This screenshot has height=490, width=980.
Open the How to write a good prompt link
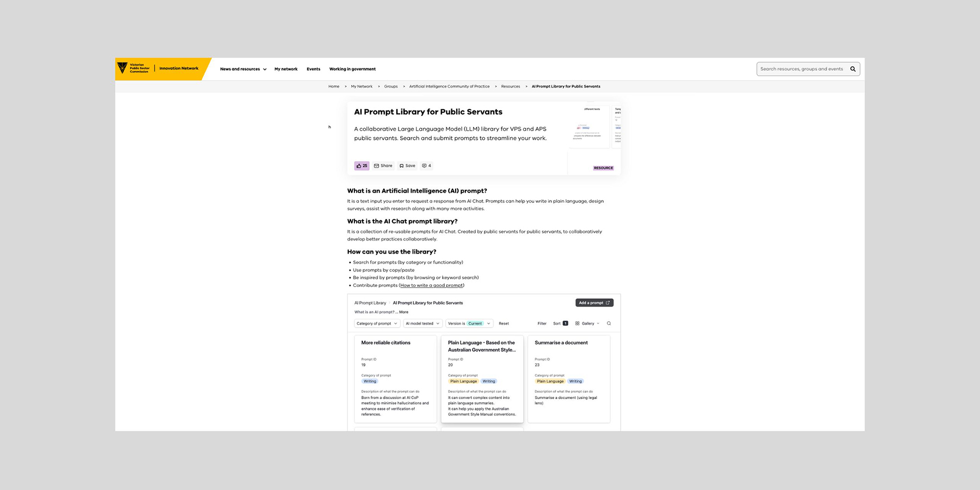tap(431, 285)
